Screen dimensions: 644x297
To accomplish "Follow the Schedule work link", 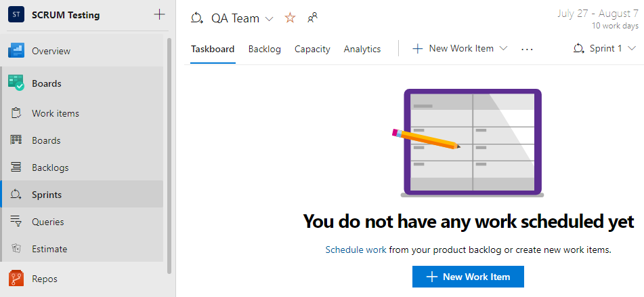I will pyautogui.click(x=356, y=250).
